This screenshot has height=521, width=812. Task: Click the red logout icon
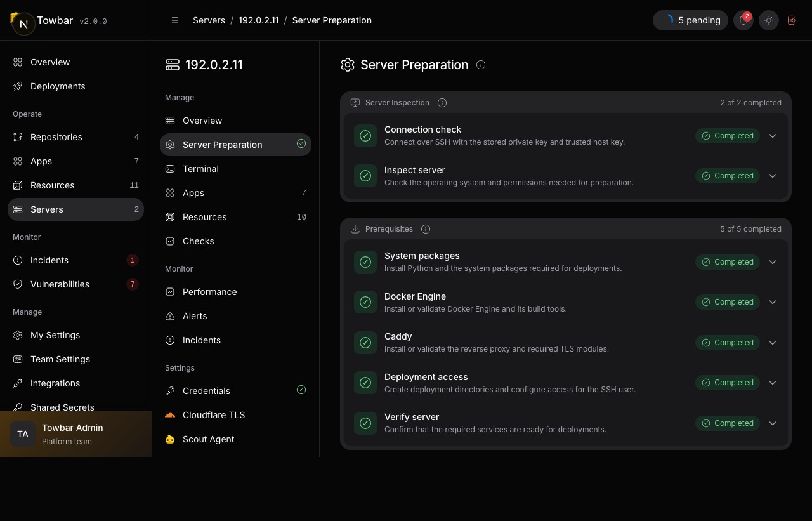tap(792, 20)
